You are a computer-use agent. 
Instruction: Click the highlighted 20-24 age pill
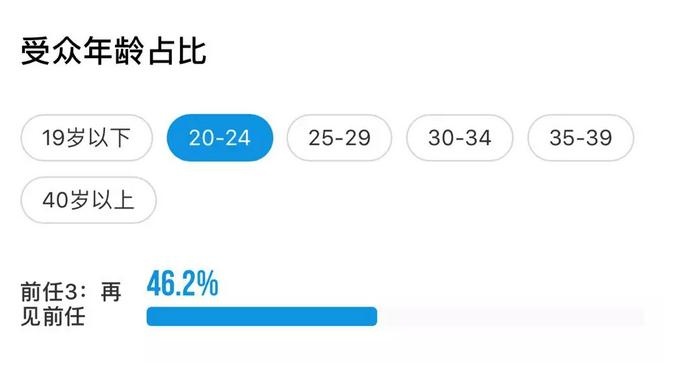pyautogui.click(x=220, y=138)
